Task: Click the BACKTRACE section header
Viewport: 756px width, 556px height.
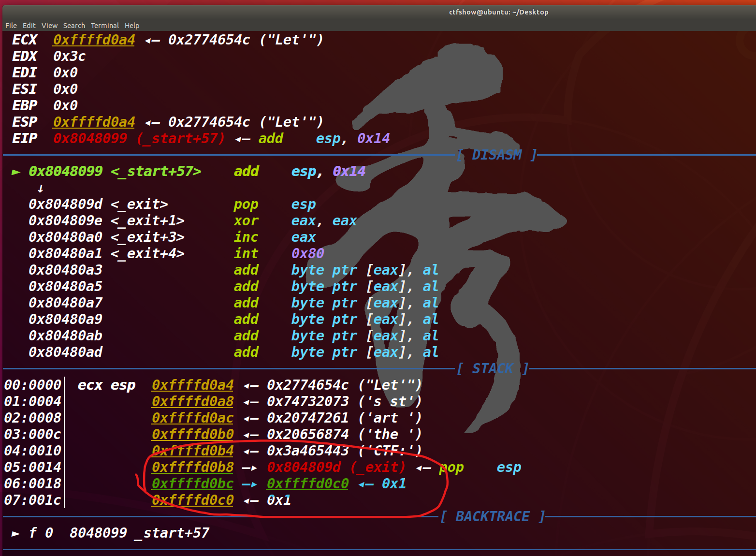Action: point(493,516)
